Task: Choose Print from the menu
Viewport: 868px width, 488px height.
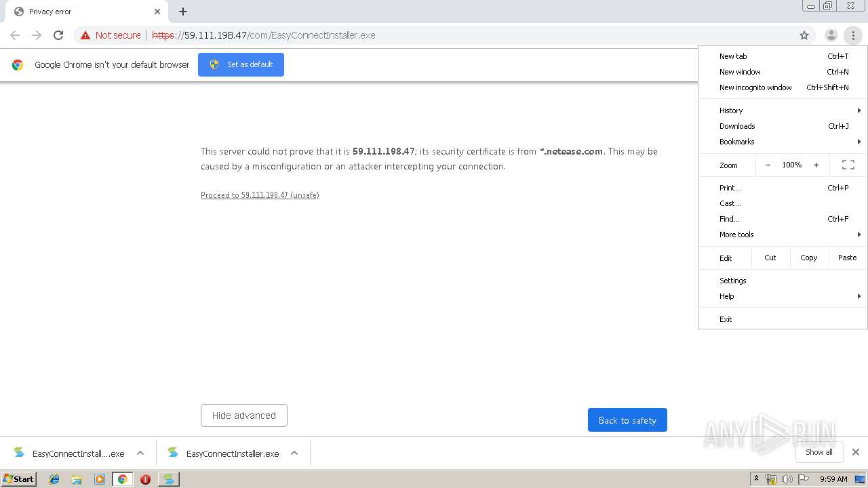Action: tap(783, 188)
